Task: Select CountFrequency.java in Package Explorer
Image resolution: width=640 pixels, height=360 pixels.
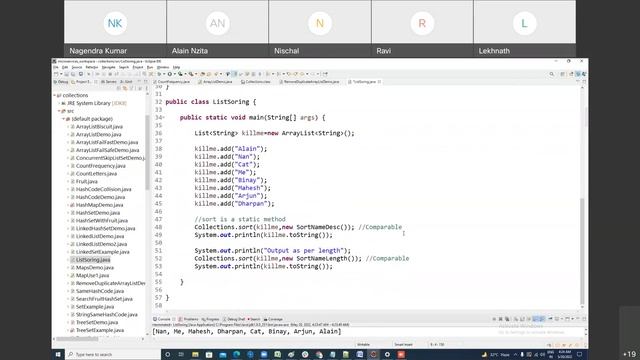Action: pos(100,166)
